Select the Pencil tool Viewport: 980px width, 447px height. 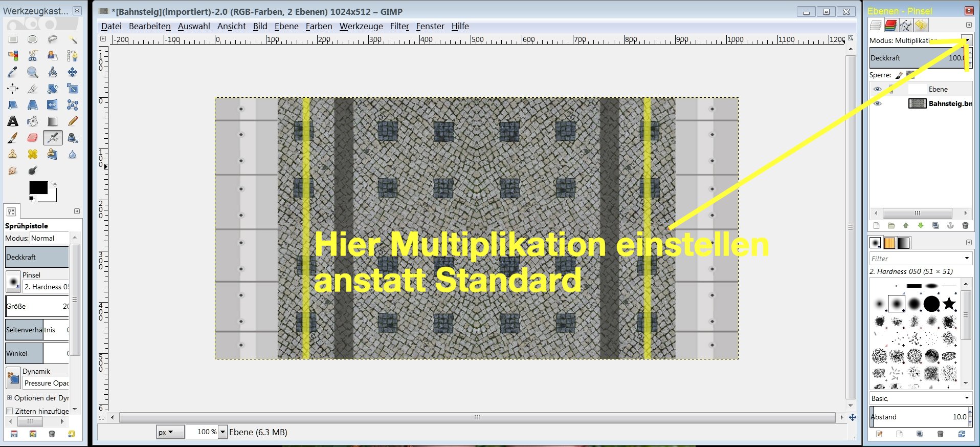coord(73,121)
